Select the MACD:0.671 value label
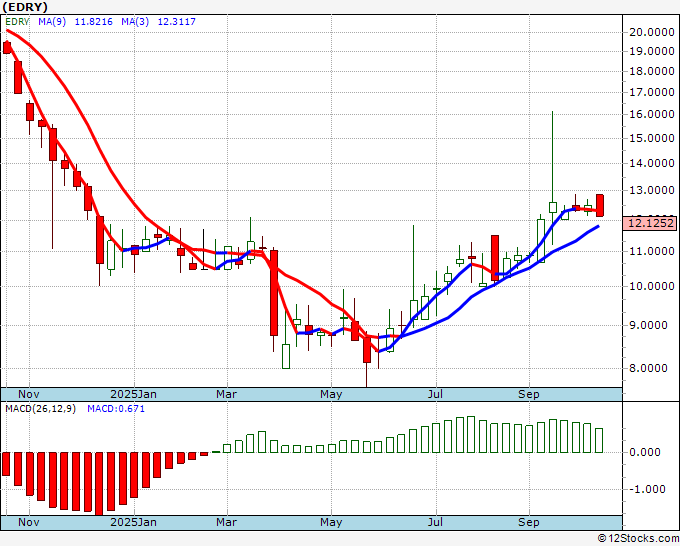 pos(116,409)
